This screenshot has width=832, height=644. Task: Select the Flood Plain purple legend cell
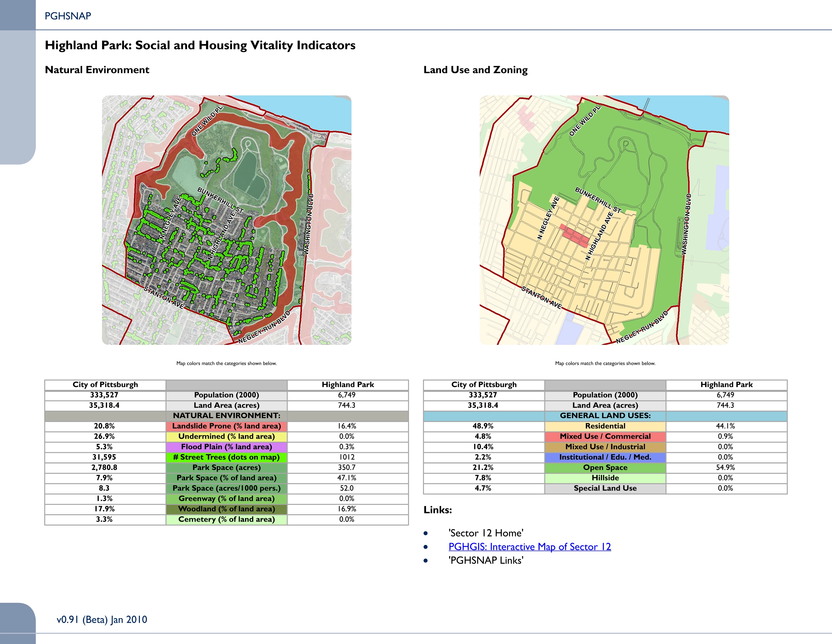point(226,447)
